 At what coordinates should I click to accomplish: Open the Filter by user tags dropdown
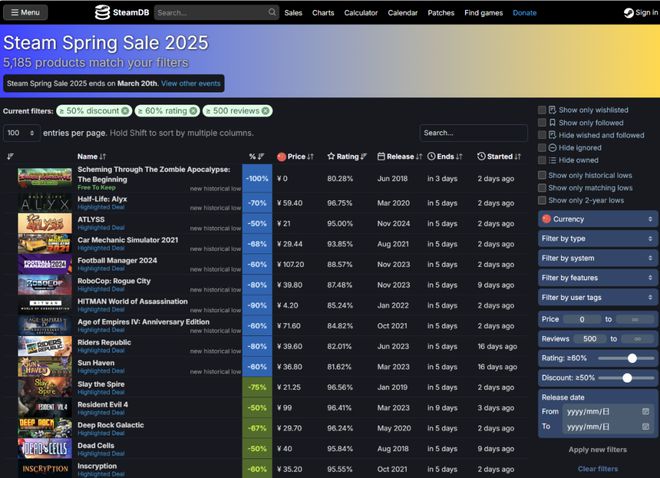598,297
